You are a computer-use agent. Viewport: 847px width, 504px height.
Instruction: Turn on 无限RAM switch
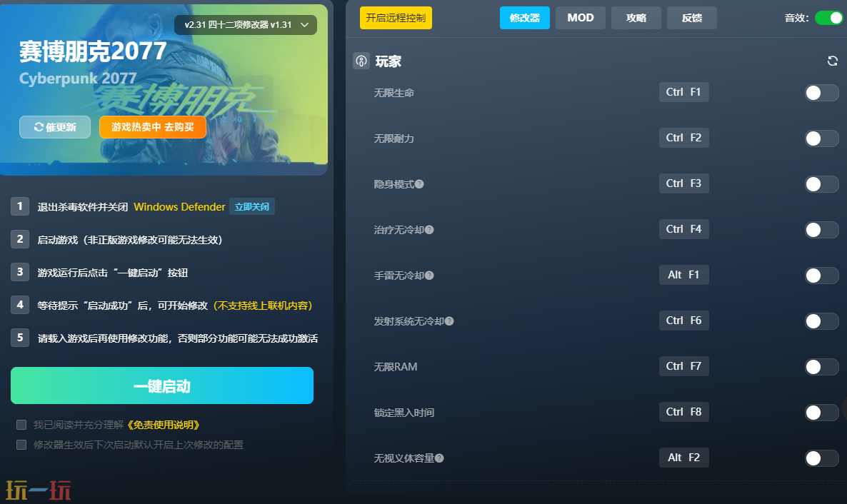point(821,367)
